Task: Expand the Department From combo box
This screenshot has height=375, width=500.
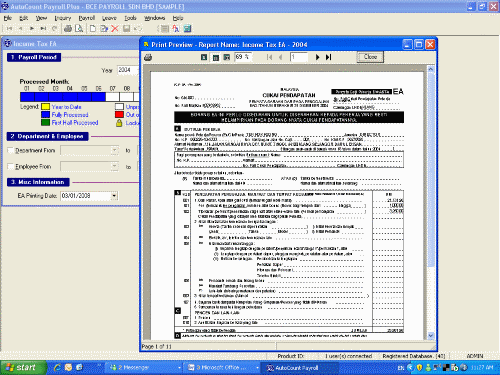Action: 114,151
